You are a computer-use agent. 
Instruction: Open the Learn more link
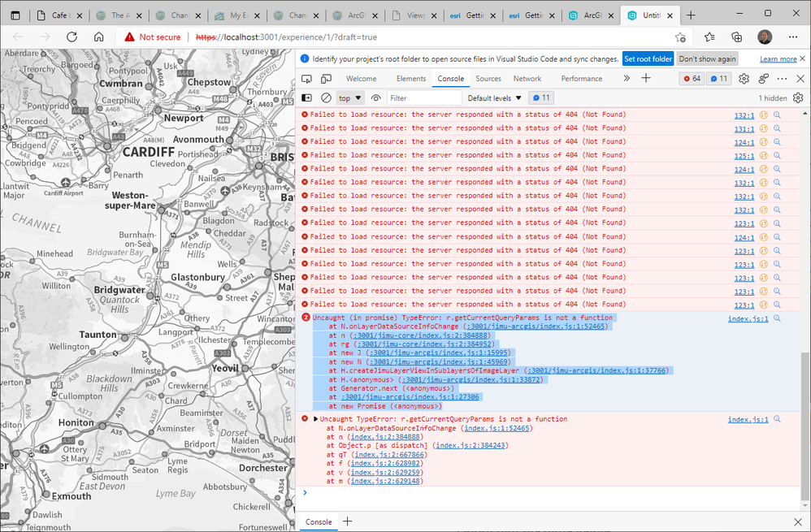pos(778,58)
